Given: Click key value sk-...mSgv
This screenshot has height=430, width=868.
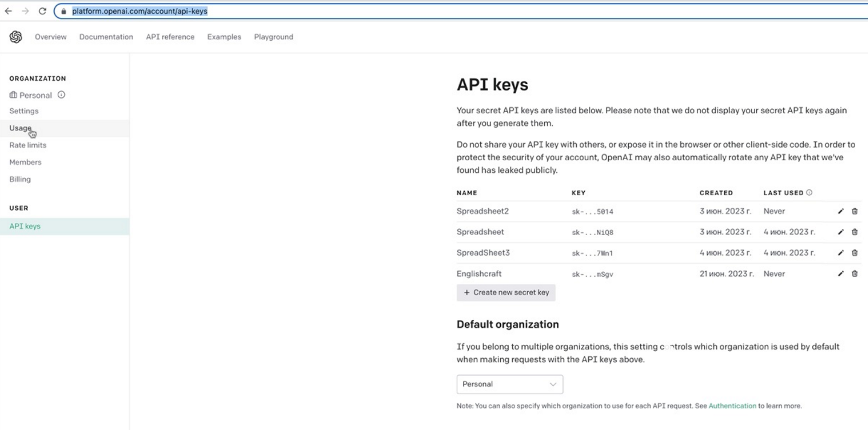Looking at the screenshot, I should 592,274.
